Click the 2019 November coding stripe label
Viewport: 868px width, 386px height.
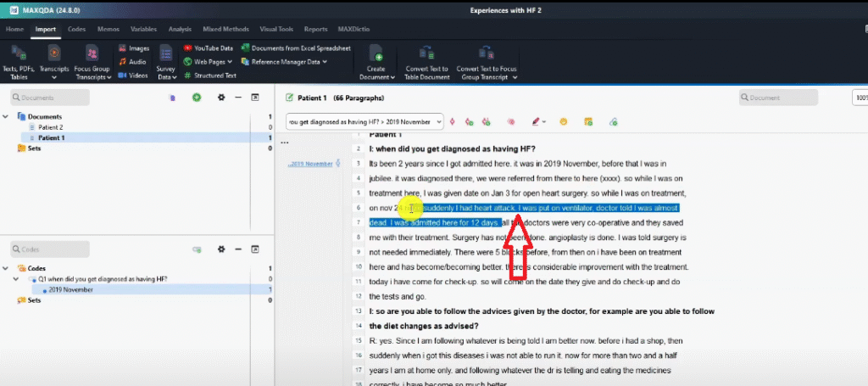[x=310, y=164]
